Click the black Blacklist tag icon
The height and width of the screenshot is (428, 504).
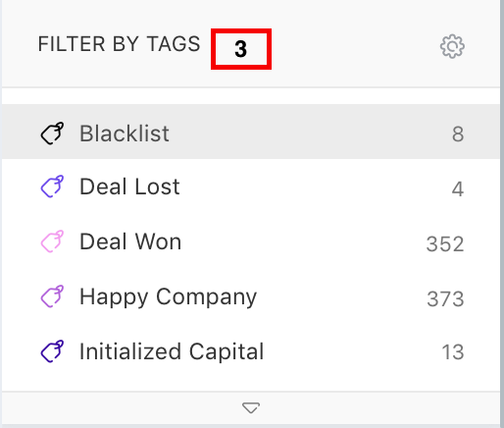52,134
